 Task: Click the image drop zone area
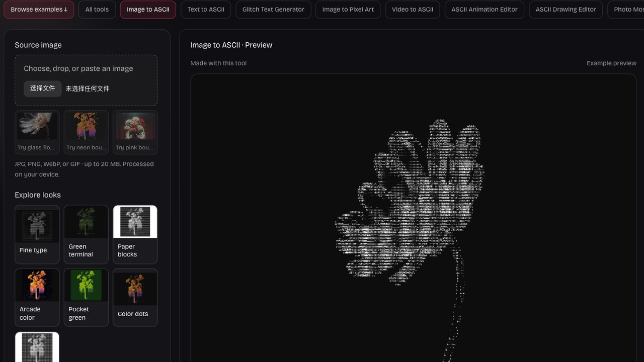(86, 80)
